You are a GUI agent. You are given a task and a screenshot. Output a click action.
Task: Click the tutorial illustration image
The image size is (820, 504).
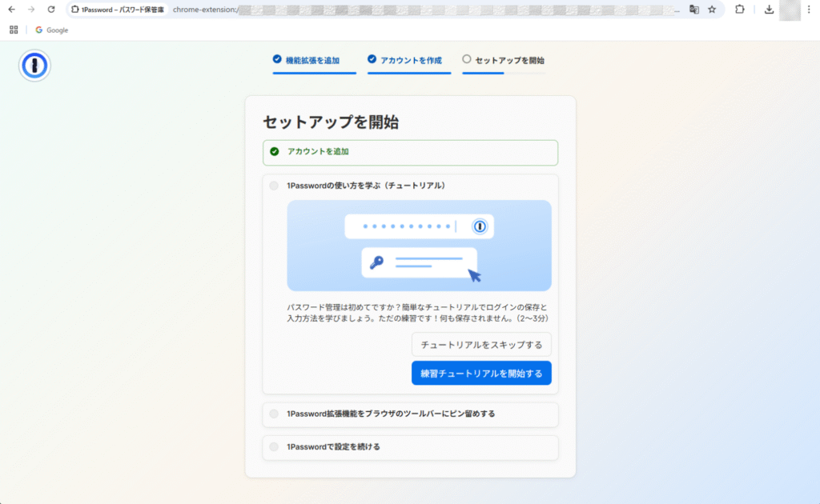419,246
